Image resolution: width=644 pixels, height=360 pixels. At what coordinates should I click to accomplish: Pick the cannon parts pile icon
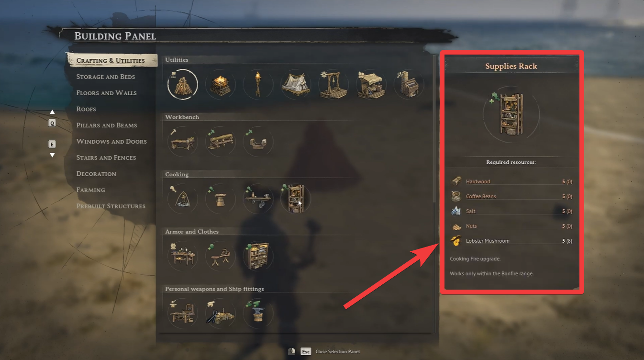tap(221, 314)
